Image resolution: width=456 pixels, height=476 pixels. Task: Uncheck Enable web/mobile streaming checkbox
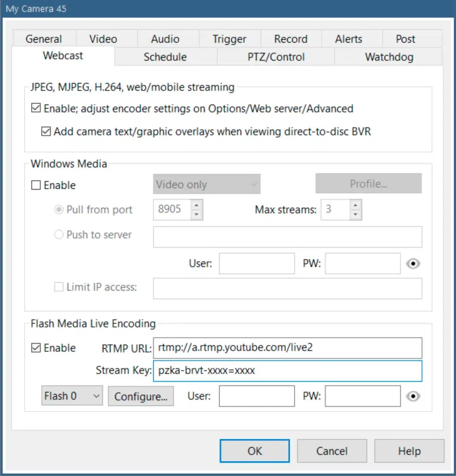(x=36, y=109)
